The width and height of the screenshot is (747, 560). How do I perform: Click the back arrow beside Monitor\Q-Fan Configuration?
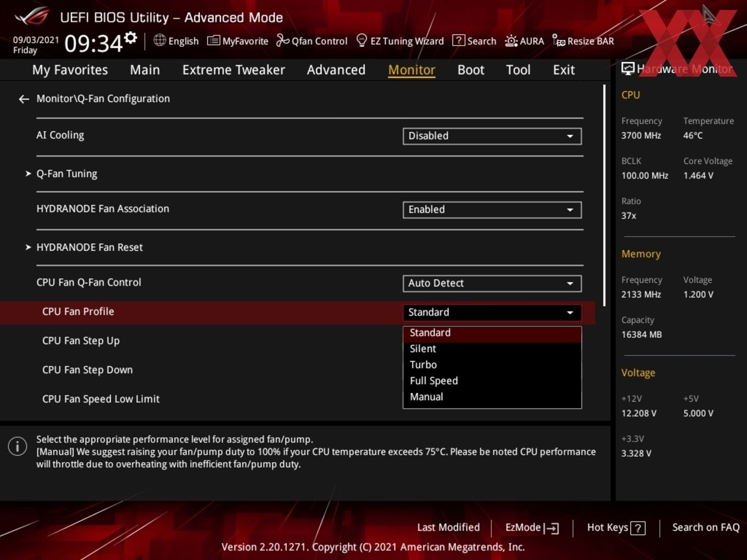(x=24, y=99)
